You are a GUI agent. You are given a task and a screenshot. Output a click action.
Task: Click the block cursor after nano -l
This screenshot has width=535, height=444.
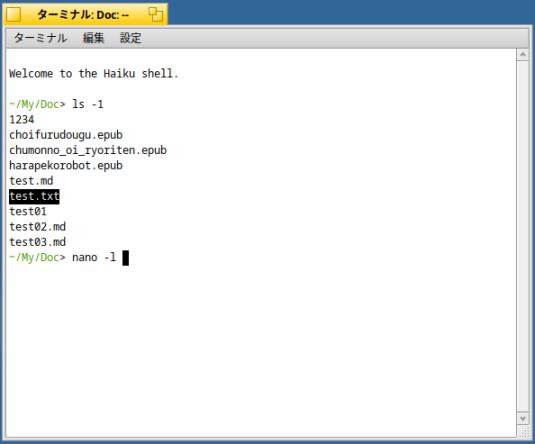coord(126,258)
